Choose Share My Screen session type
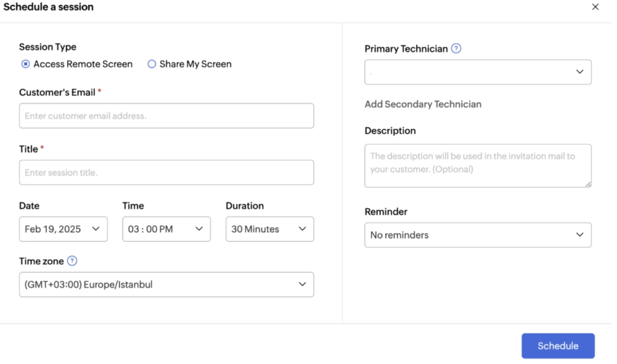 pyautogui.click(x=152, y=64)
